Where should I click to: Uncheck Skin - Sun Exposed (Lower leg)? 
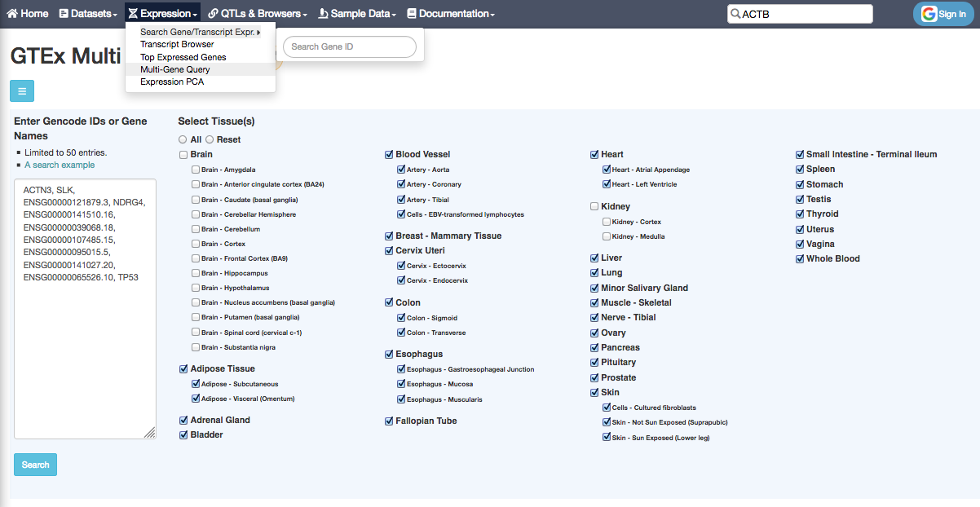point(607,438)
